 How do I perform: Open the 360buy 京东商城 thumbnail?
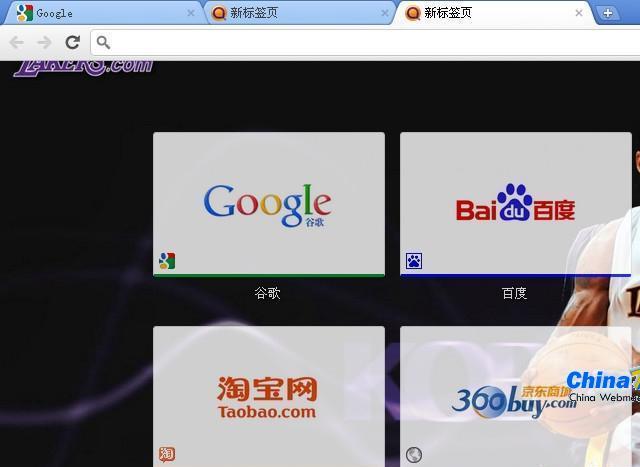(515, 396)
